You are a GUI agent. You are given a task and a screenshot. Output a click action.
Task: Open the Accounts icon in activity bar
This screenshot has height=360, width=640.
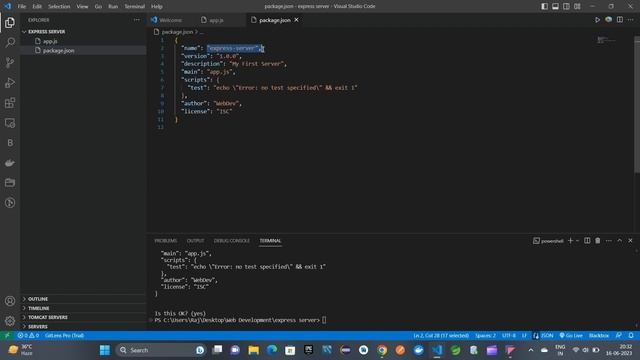(x=10, y=301)
